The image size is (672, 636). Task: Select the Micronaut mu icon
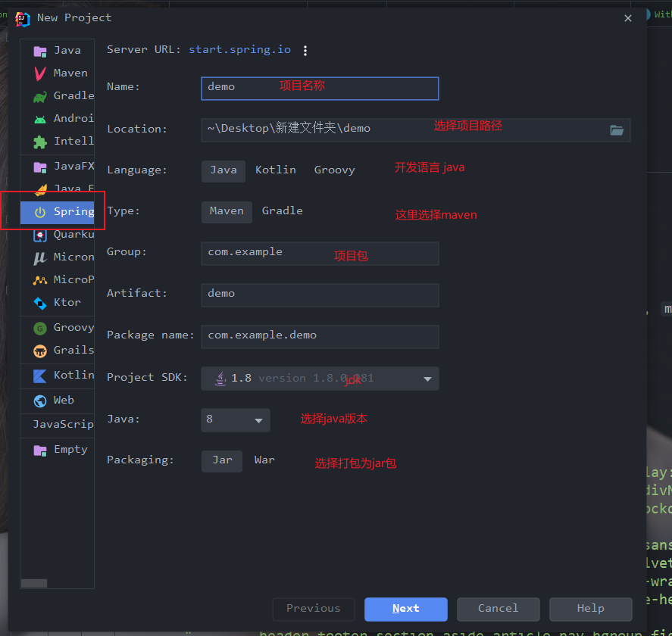click(40, 258)
